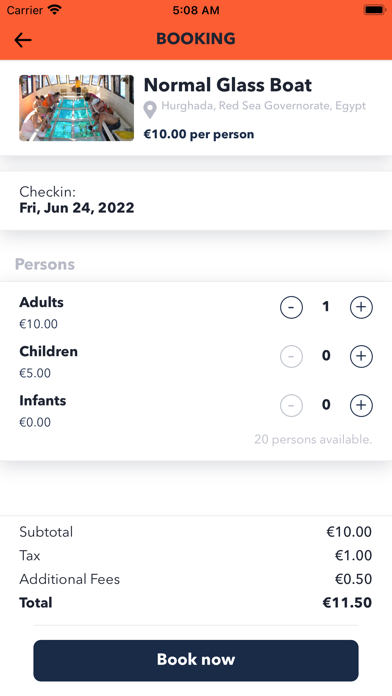Decrease Adults count with minus
392x696 pixels.
(291, 307)
